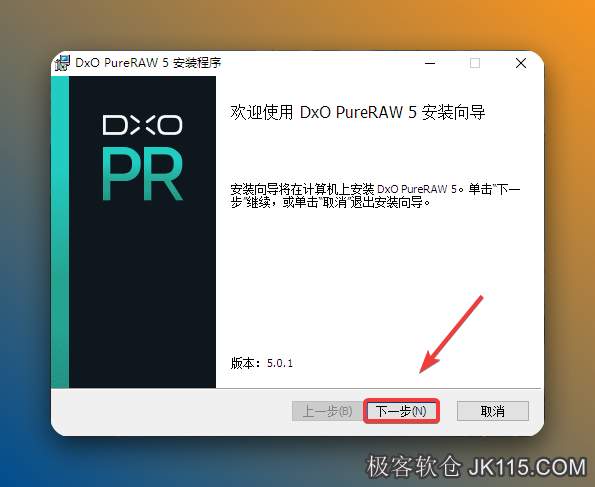Click the description paragraph starting with 安装向导将在计算机上安装

375,195
